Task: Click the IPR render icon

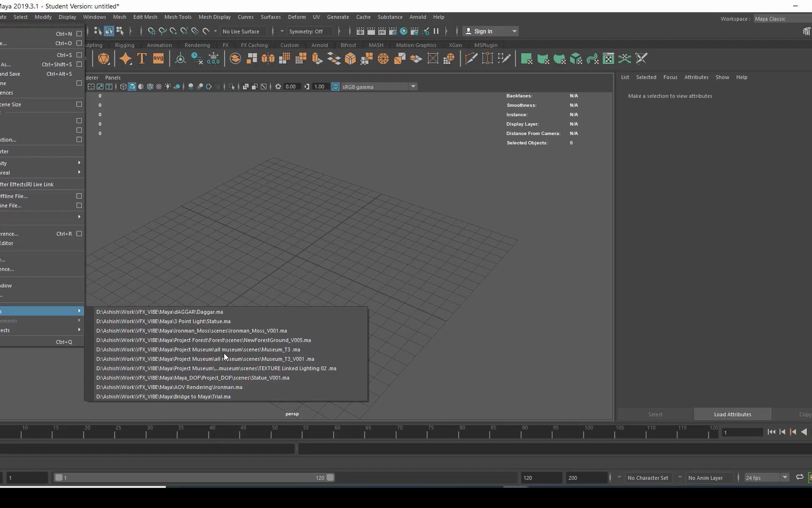Action: [382, 32]
